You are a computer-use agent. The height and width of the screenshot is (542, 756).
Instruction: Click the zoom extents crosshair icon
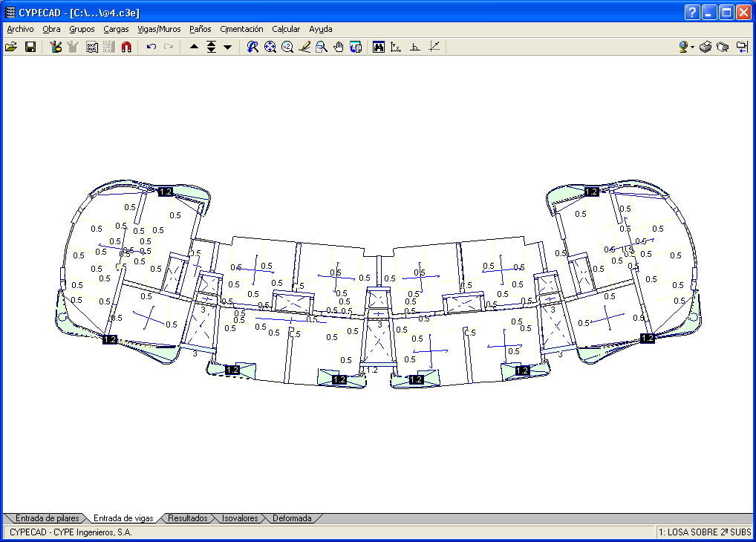[270, 47]
